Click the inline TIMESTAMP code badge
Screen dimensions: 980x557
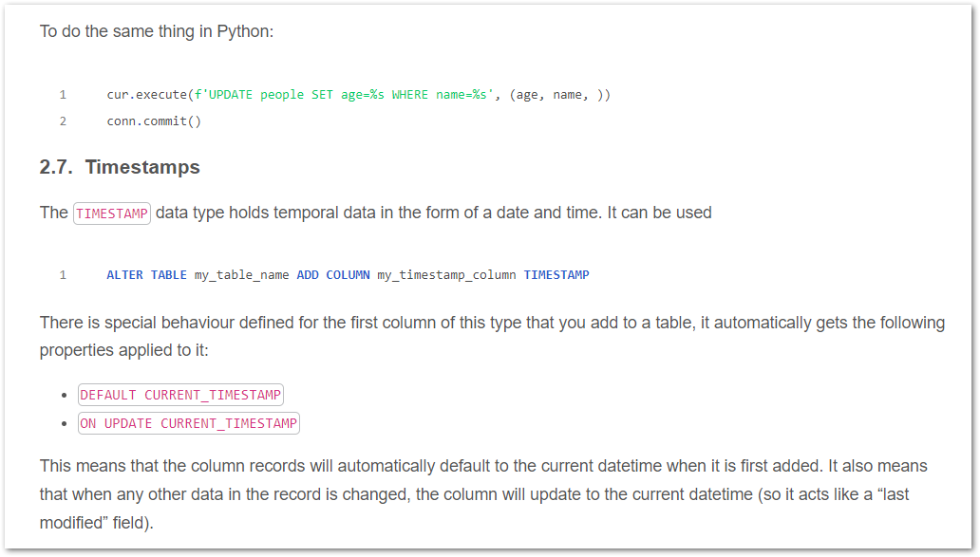(x=112, y=214)
